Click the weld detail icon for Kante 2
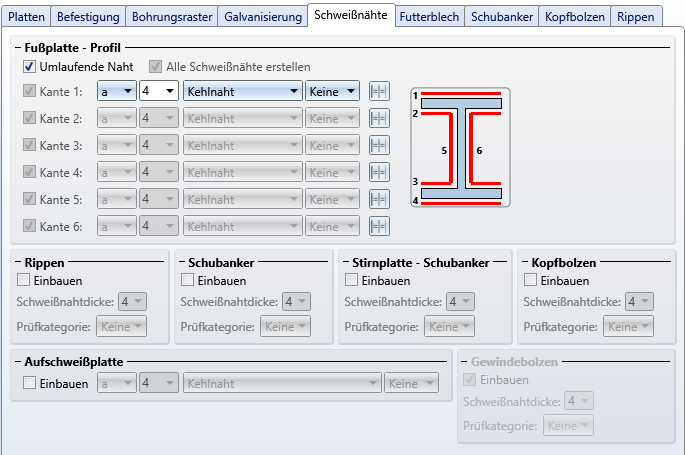Viewport: 685px width, 455px height. tap(378, 118)
